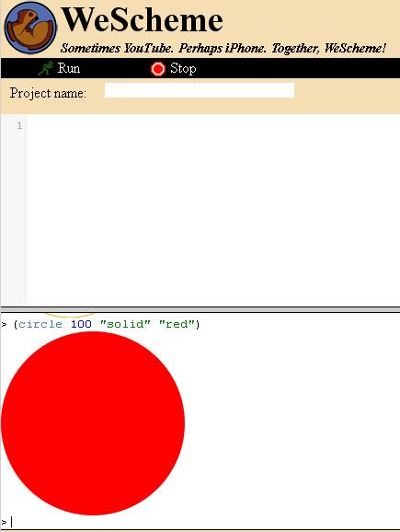Select line number 1 in the gutter

[19, 125]
